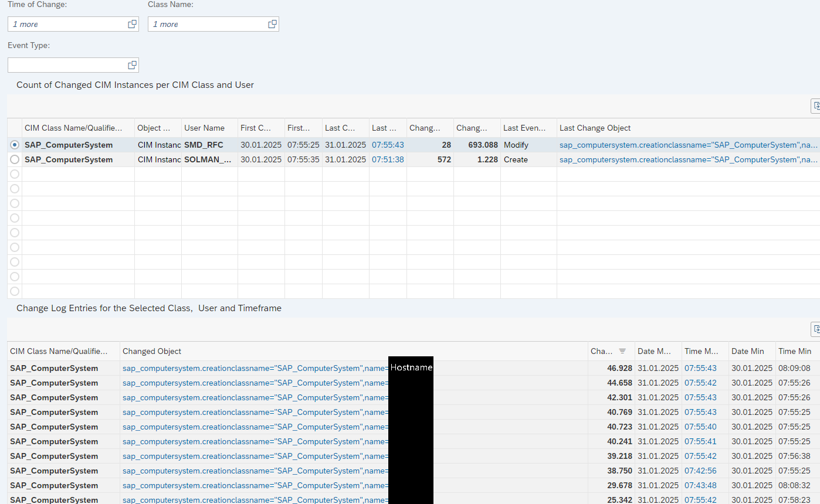The height and width of the screenshot is (504, 820).
Task: Open Changed Object link in the 39.218 row
Action: 255,456
